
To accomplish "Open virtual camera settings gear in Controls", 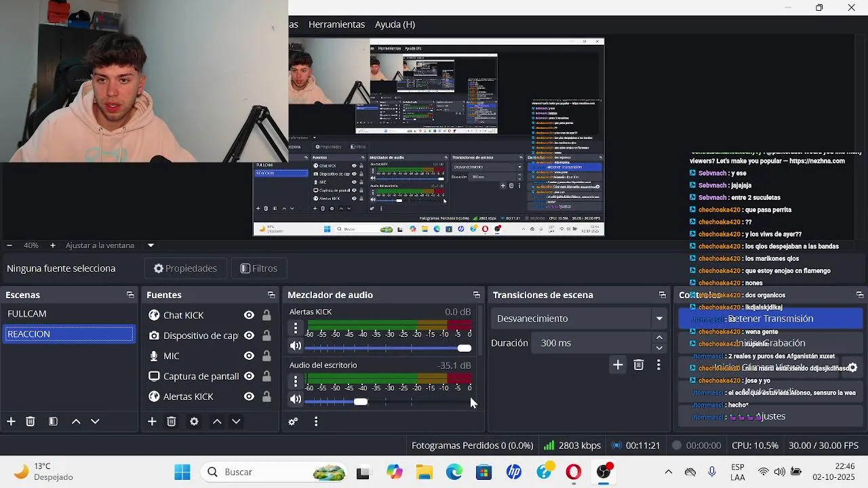I will pyautogui.click(x=852, y=368).
